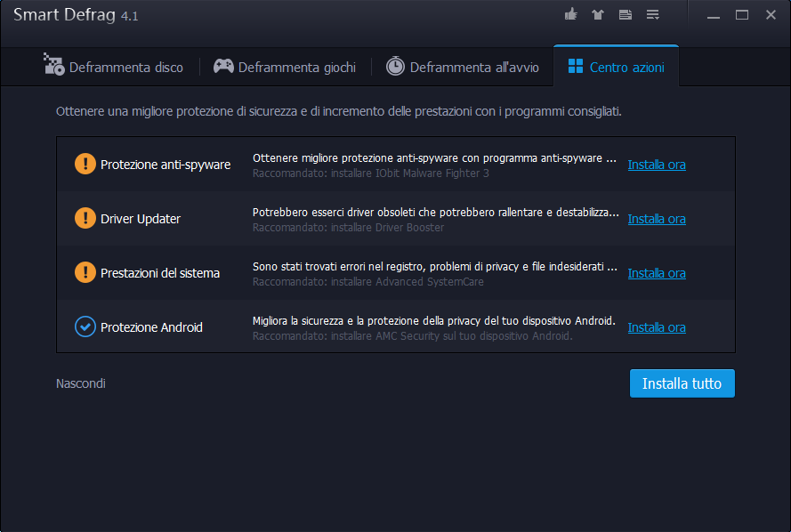The image size is (791, 532).
Task: Click 'Raccomandato: installare Driver Booster' text
Action: pos(348,228)
